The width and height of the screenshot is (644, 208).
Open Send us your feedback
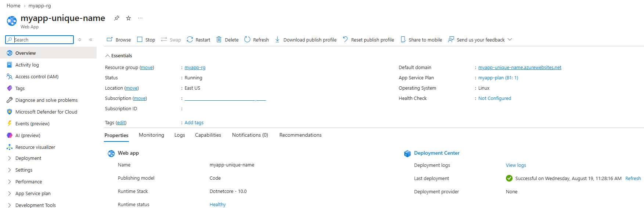(477, 40)
